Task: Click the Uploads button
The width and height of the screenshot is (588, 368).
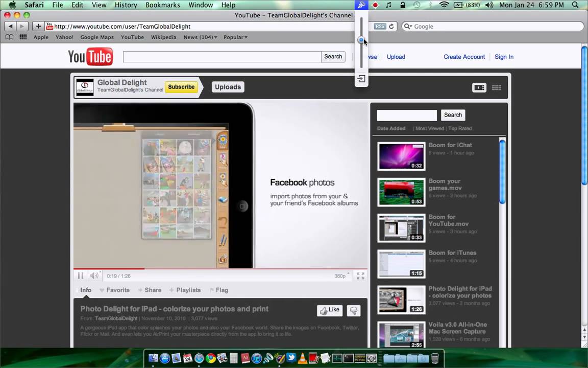Action: 228,87
